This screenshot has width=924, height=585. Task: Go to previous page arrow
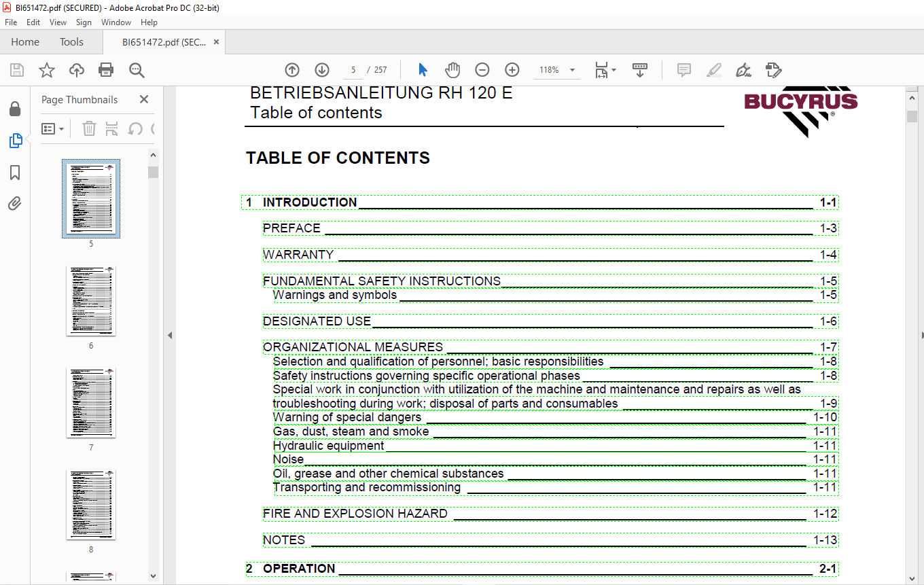point(292,70)
